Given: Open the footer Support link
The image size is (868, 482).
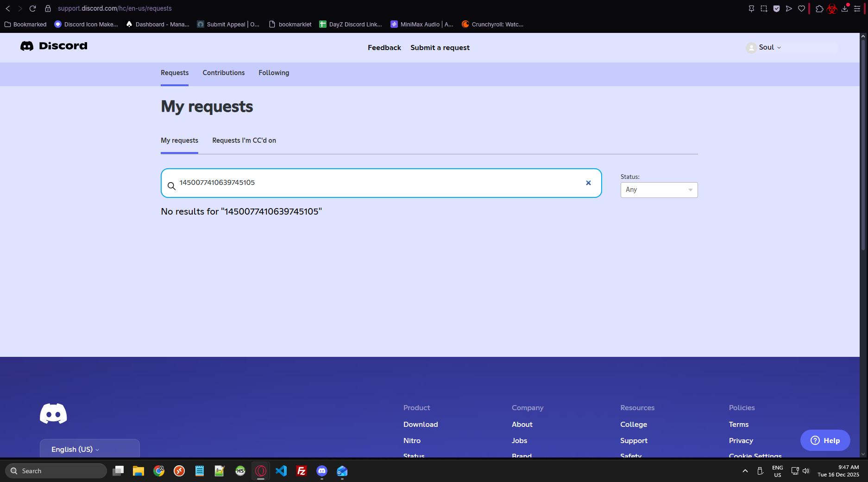Looking at the screenshot, I should pos(634,441).
